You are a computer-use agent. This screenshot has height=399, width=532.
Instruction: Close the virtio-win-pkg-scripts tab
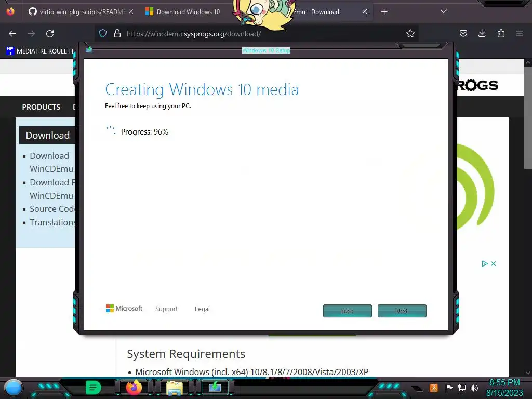click(131, 11)
